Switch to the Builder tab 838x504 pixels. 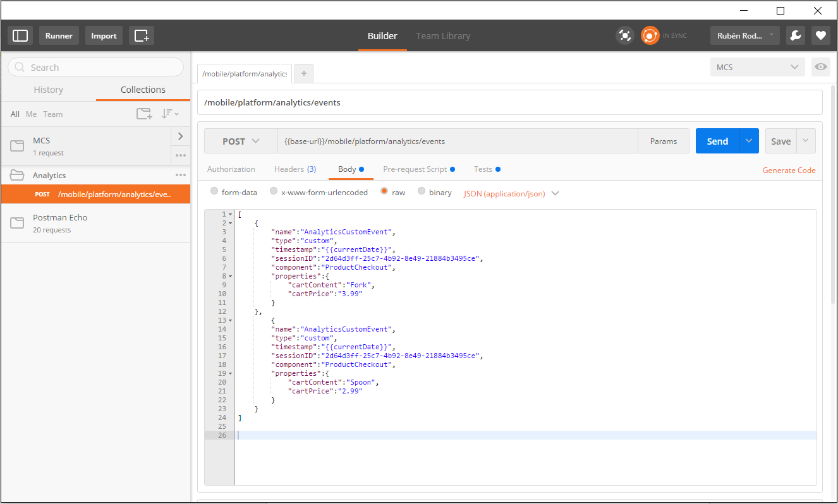(x=382, y=35)
